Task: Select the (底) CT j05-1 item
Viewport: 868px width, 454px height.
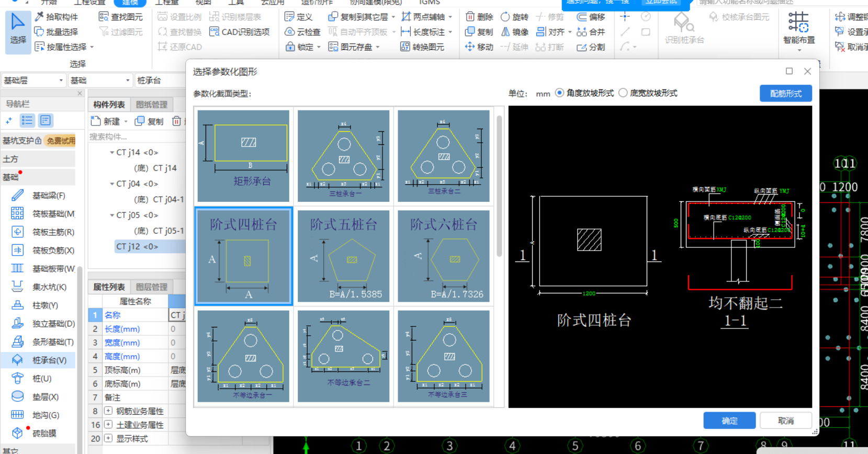Action: (159, 231)
